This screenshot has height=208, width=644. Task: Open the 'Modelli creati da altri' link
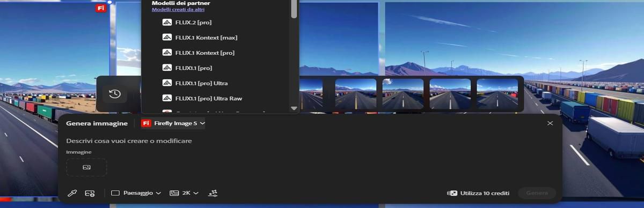pos(178,10)
